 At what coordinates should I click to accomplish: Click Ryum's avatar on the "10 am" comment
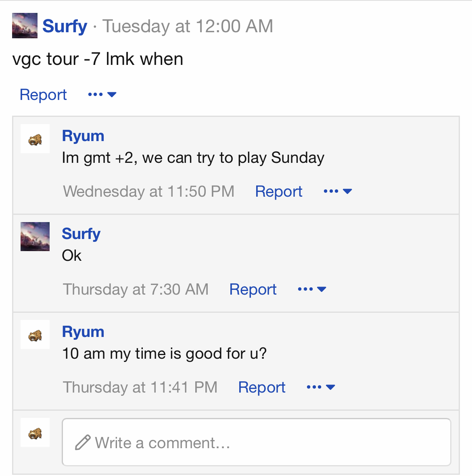[35, 335]
